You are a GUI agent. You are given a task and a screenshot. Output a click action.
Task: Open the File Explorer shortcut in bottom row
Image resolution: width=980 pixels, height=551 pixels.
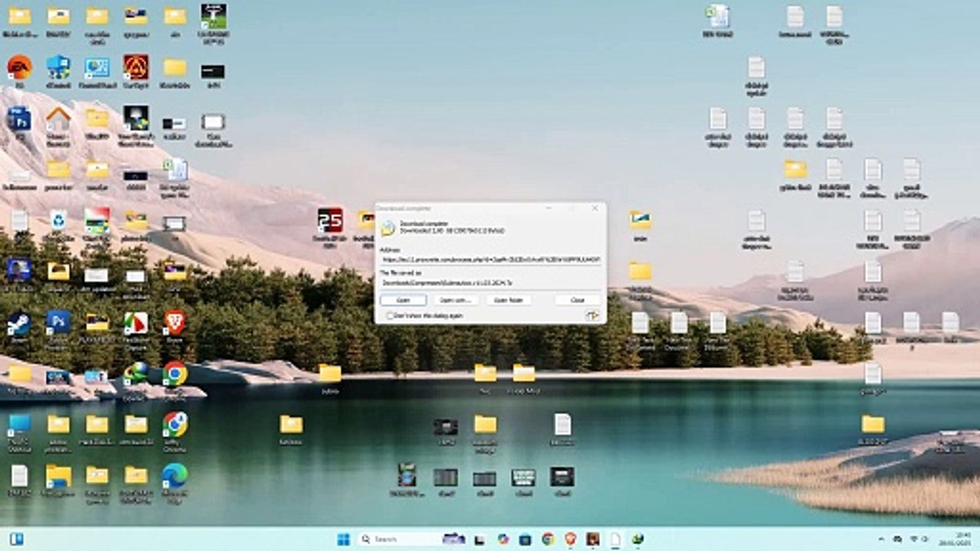(x=58, y=475)
